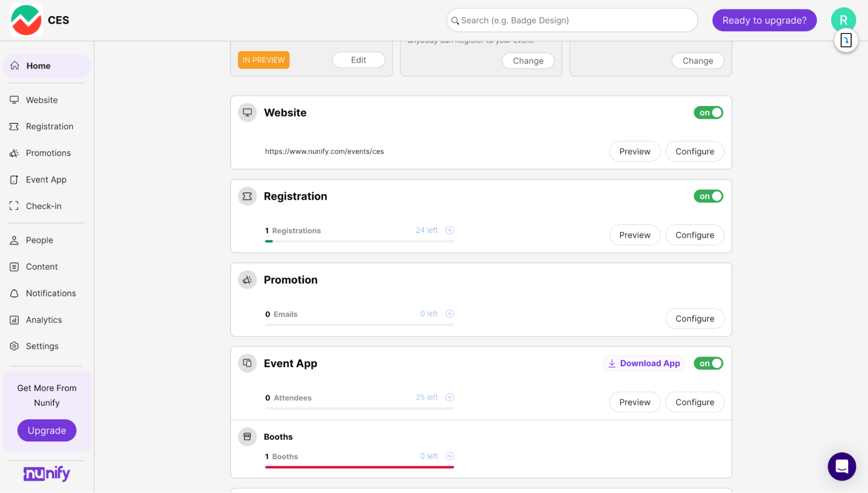This screenshot has width=868, height=493.
Task: Open the user avatar R
Action: 843,20
